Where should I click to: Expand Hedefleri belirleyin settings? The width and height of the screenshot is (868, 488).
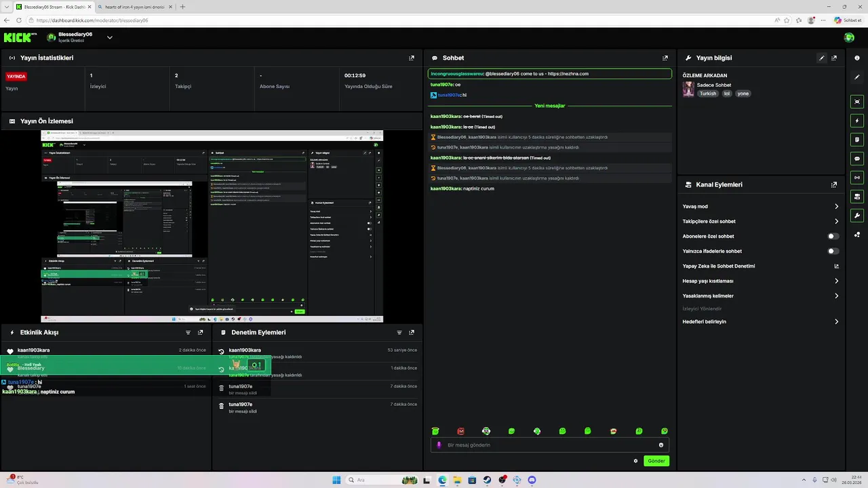(836, 322)
